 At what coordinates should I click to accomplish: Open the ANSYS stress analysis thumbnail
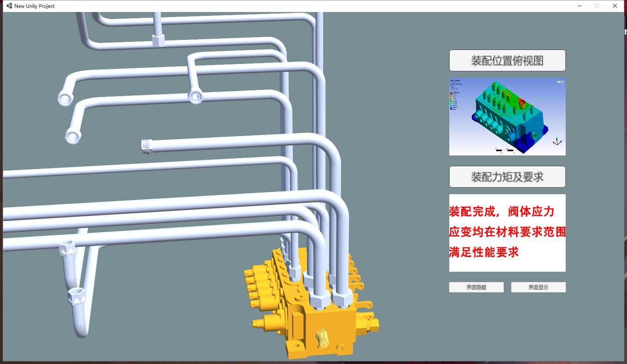507,117
